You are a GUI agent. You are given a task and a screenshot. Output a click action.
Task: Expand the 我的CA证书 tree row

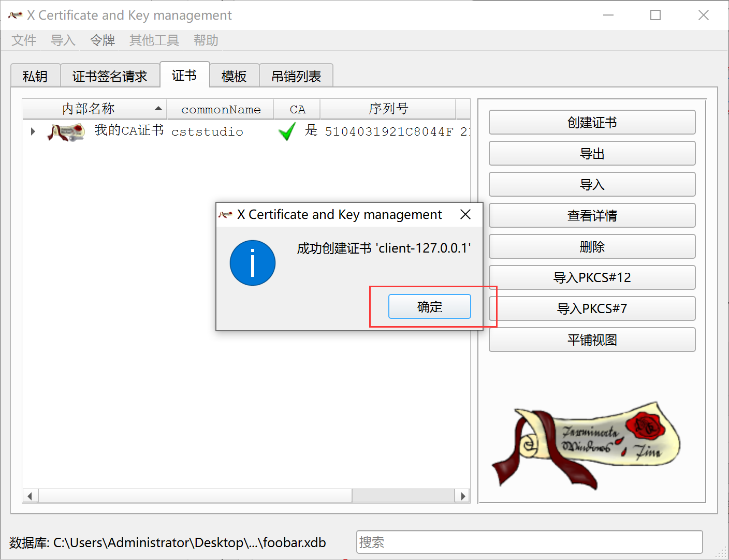point(33,131)
